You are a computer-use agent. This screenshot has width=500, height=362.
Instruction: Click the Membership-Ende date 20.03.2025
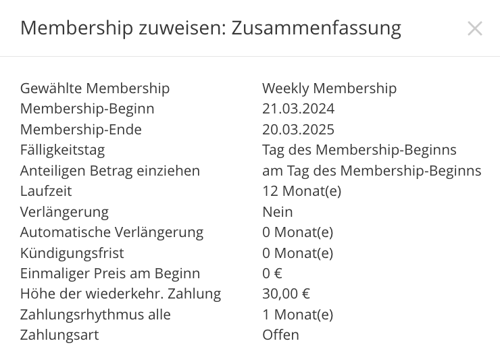[x=298, y=130]
